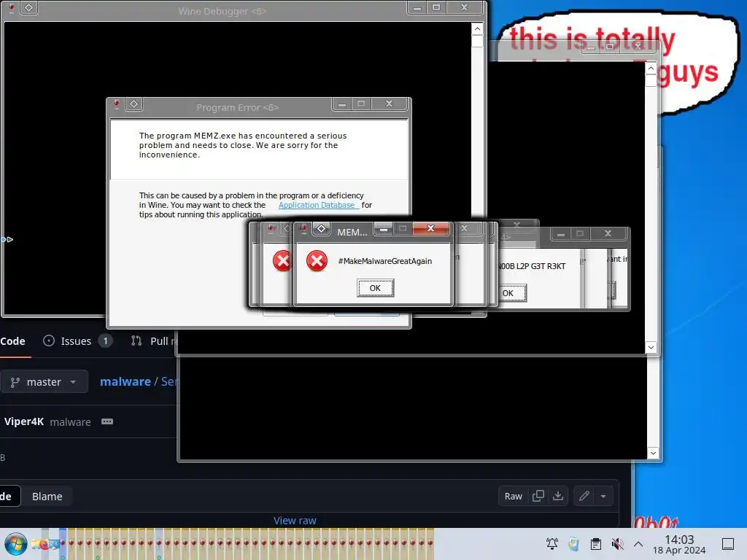Image resolution: width=747 pixels, height=560 pixels.
Task: Open the clock showing 14:03
Action: 679,544
